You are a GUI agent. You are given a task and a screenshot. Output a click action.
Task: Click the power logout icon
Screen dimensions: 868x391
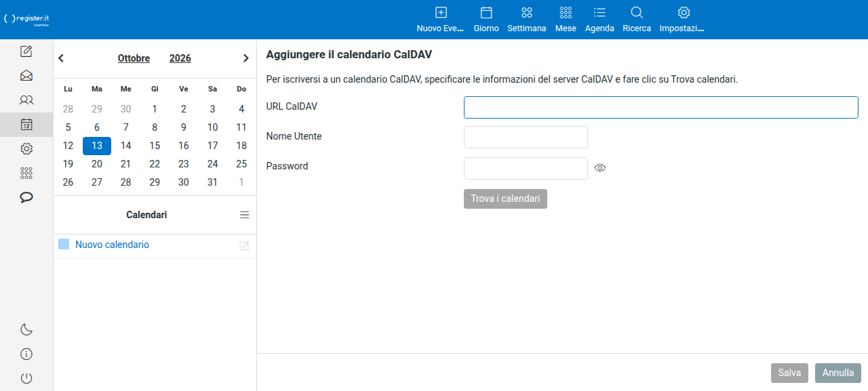(26, 378)
